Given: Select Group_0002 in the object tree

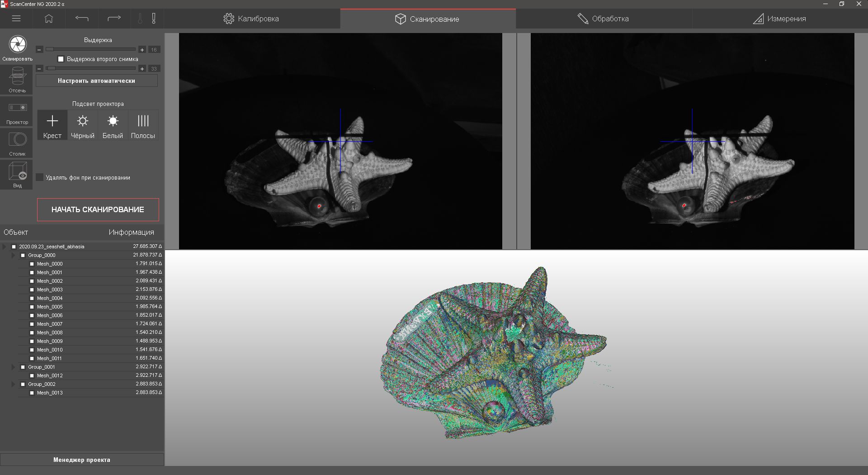Looking at the screenshot, I should tap(42, 384).
